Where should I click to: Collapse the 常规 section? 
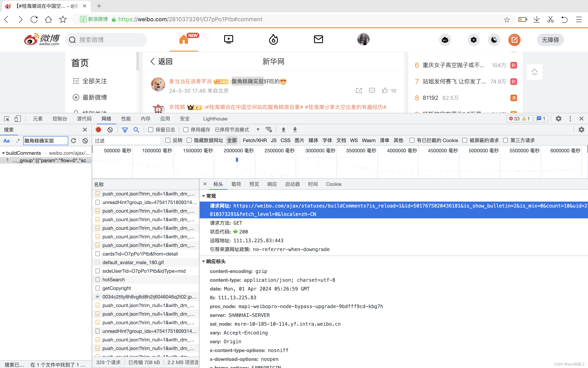click(x=204, y=196)
